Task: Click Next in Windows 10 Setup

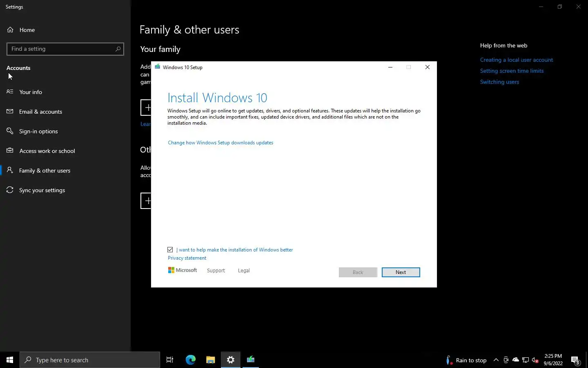Action: (401, 272)
